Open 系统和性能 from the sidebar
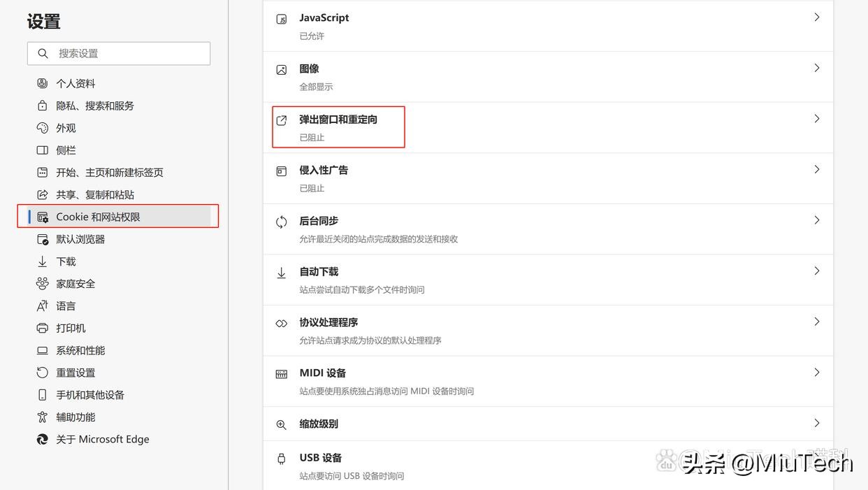The image size is (868, 490). point(80,350)
